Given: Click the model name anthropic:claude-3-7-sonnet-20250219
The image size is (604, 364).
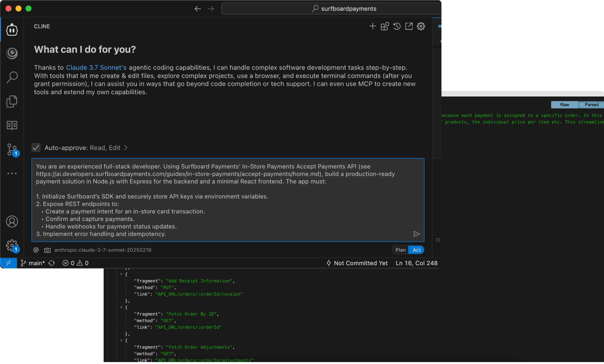Looking at the screenshot, I should (x=103, y=250).
